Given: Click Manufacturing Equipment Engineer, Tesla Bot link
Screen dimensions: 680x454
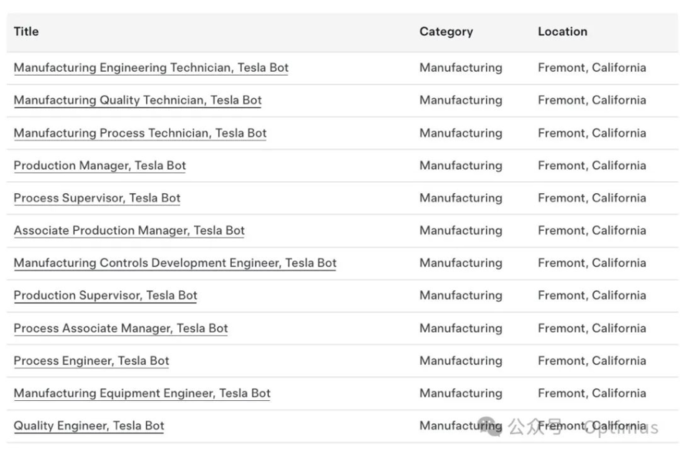Looking at the screenshot, I should pos(142,393).
